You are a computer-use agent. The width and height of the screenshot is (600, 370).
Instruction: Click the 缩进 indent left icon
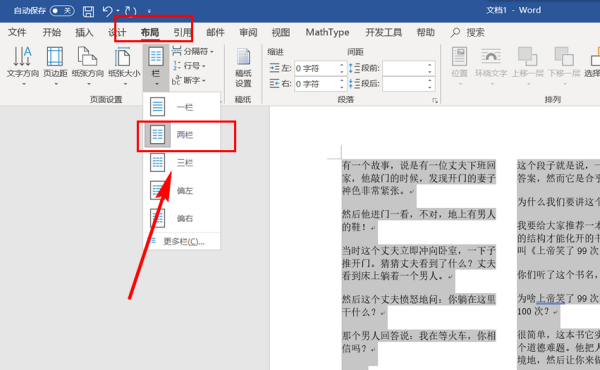(274, 68)
